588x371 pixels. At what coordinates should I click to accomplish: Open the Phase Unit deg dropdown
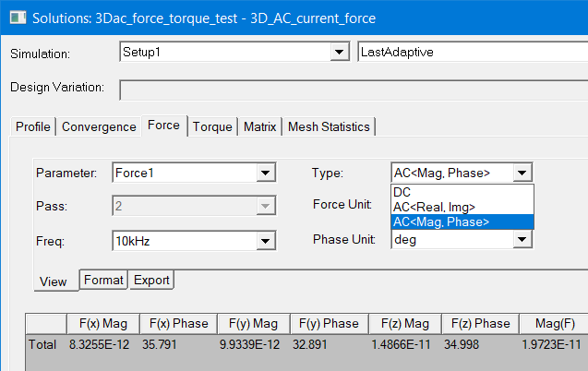tap(522, 240)
